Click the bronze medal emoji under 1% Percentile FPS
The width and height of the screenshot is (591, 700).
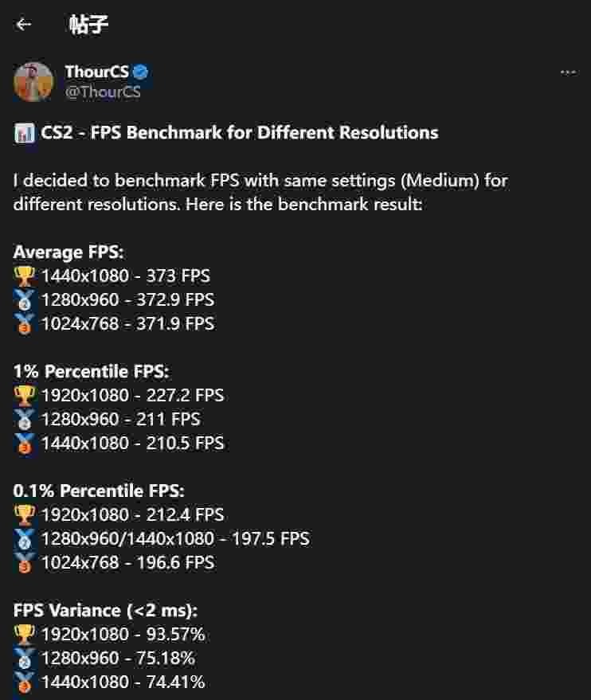tap(23, 443)
